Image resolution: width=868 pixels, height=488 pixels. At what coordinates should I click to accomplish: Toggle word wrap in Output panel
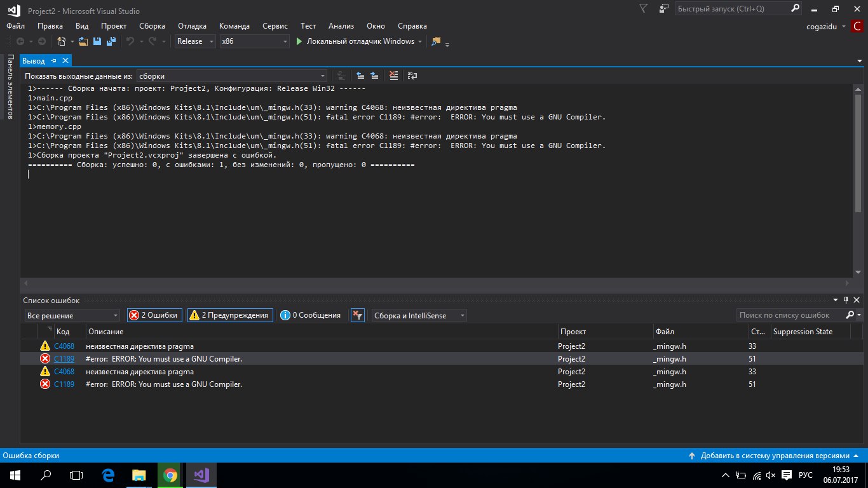(412, 76)
